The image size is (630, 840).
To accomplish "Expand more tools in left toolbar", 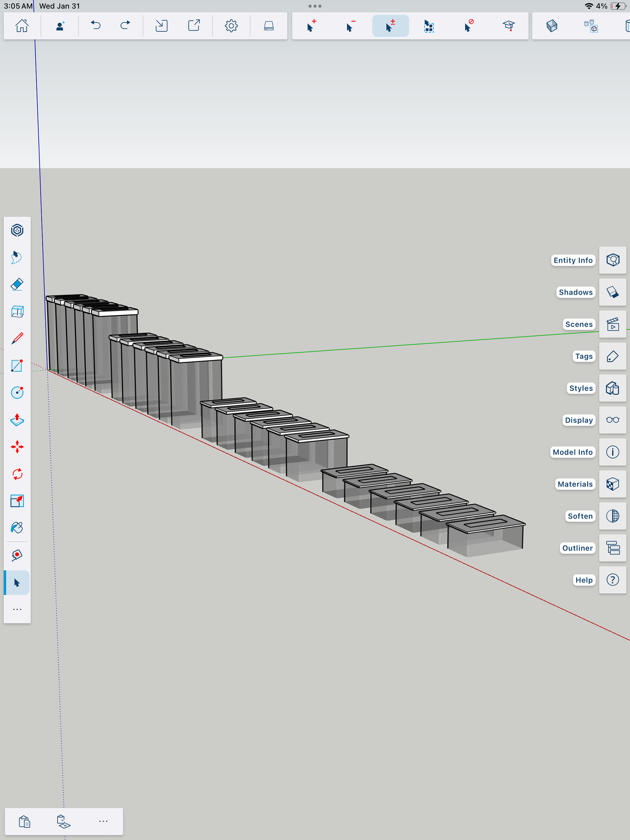I will coord(17,609).
